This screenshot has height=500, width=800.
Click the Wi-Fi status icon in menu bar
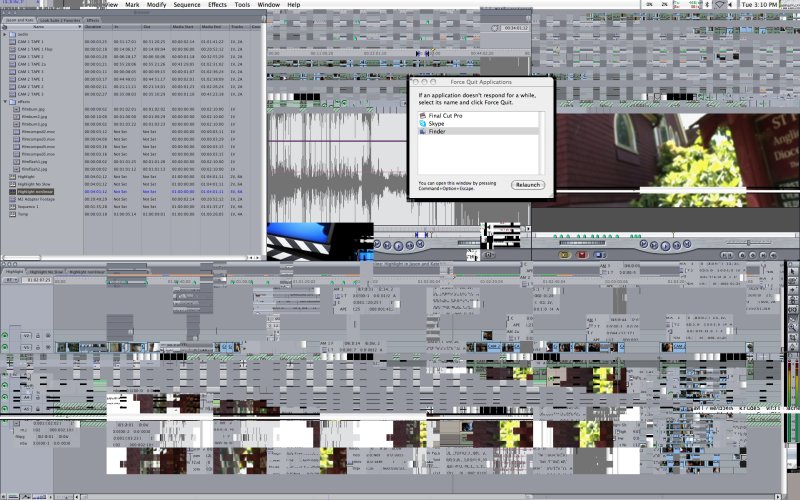[x=719, y=5]
